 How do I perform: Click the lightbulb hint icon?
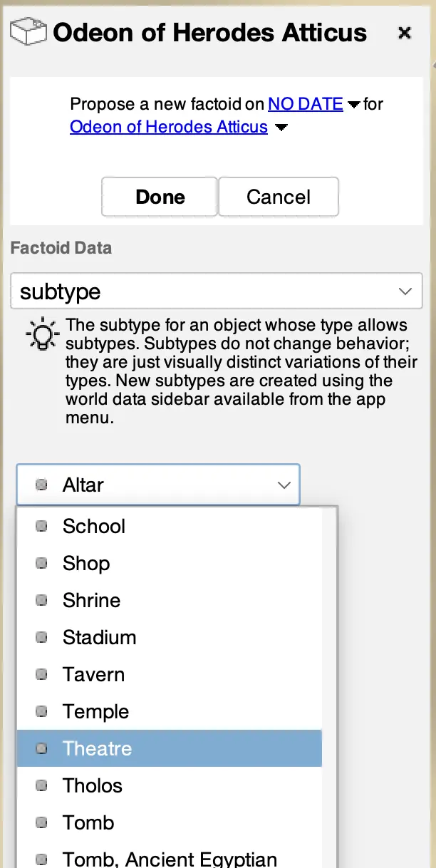42,334
